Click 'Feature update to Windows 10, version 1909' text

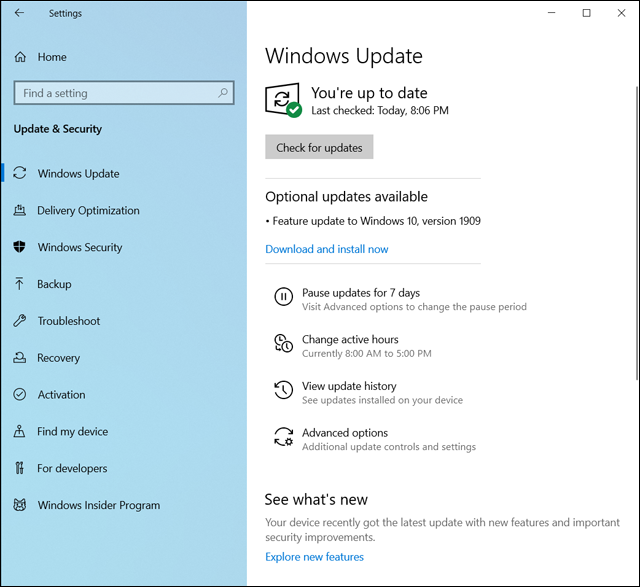376,221
